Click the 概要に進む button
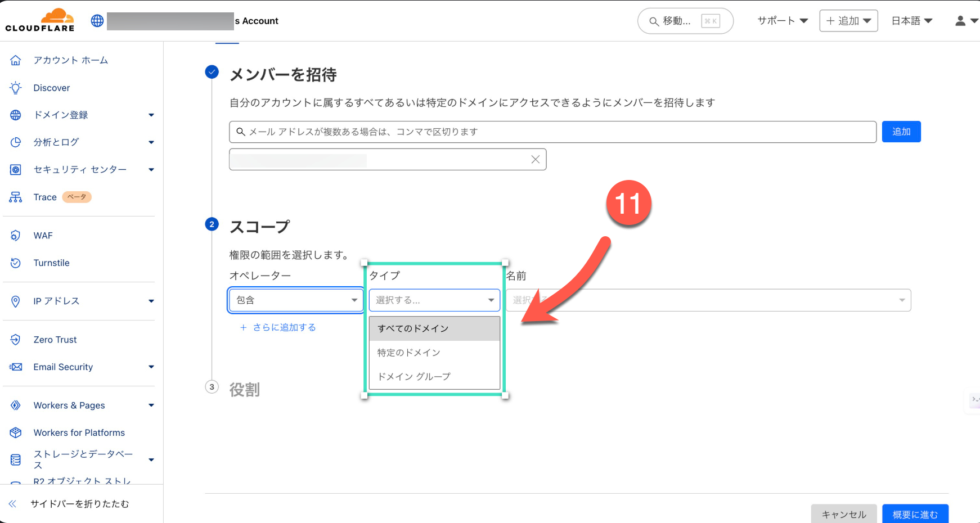 [x=915, y=514]
